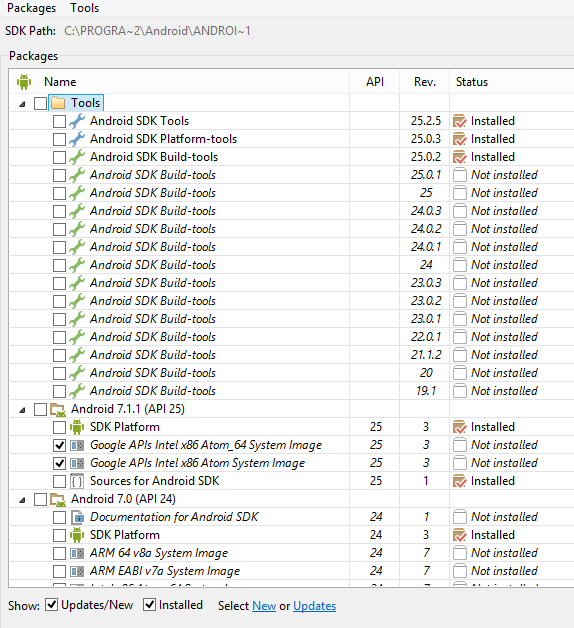Select Sources for Android SDK row text
The height and width of the screenshot is (628, 574).
pos(155,481)
